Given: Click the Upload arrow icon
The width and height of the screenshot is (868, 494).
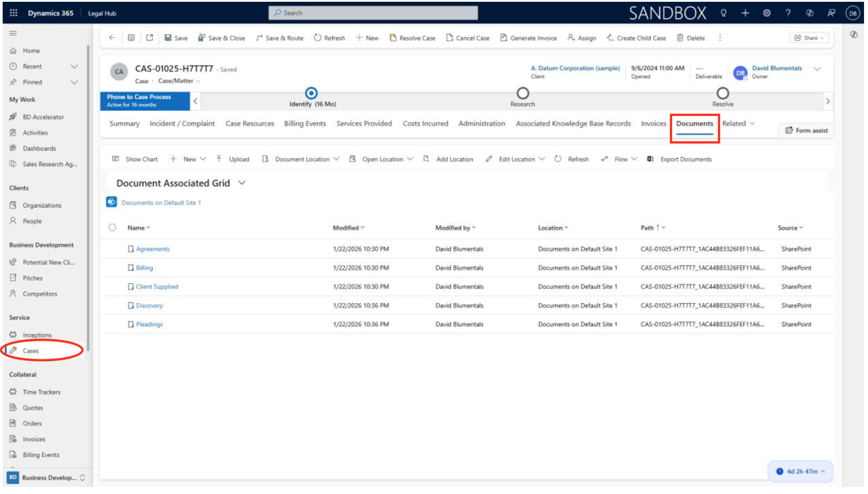Looking at the screenshot, I should tap(219, 159).
